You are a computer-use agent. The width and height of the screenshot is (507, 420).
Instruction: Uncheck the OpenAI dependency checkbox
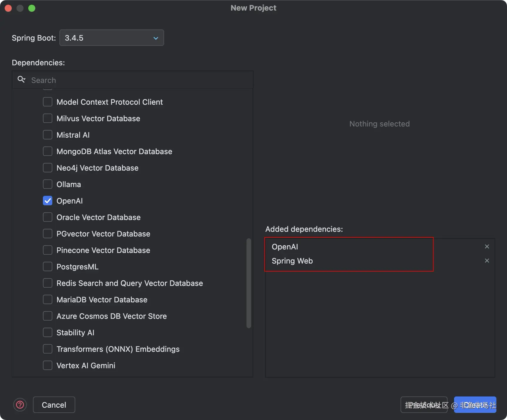pyautogui.click(x=48, y=201)
